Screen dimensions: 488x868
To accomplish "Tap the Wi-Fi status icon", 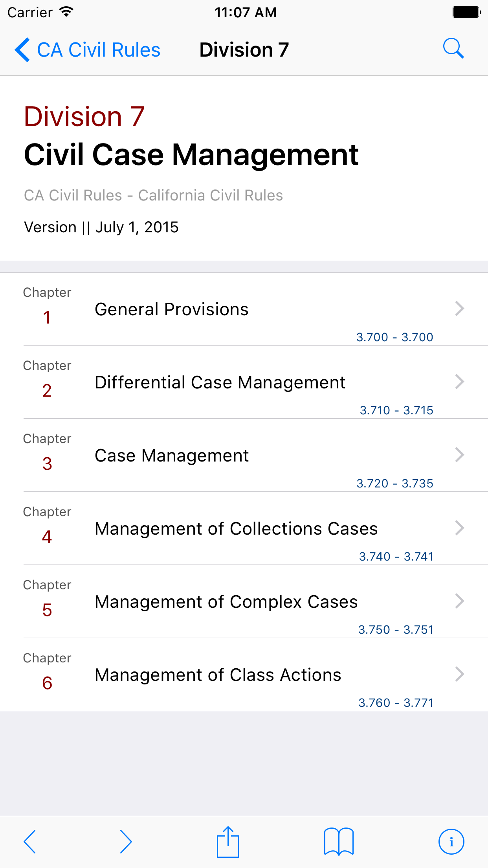I will (x=67, y=12).
